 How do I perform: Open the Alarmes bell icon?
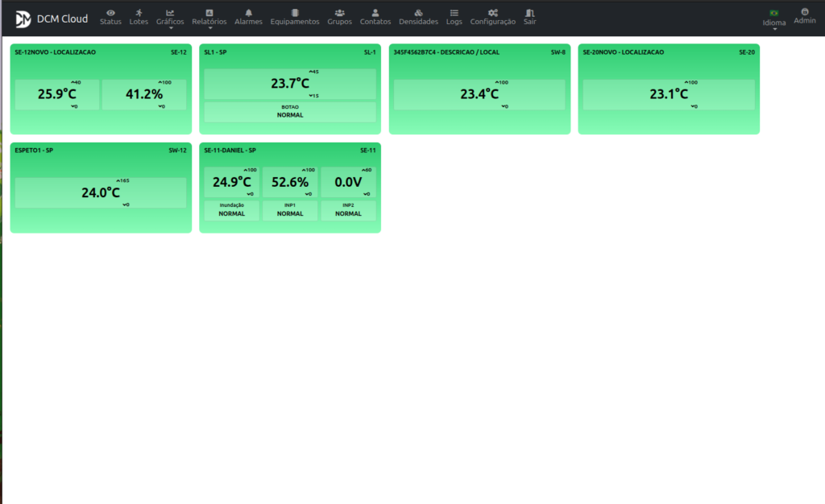coord(248,13)
